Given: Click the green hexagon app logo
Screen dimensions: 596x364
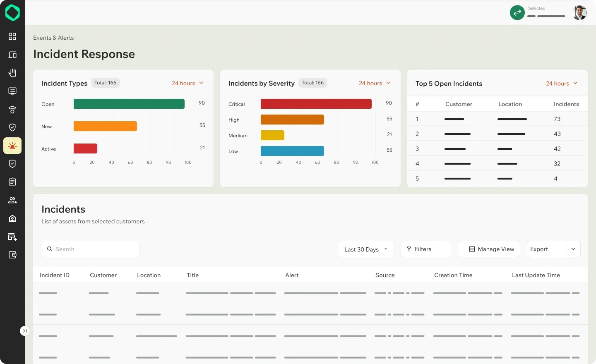Looking at the screenshot, I should (12, 13).
